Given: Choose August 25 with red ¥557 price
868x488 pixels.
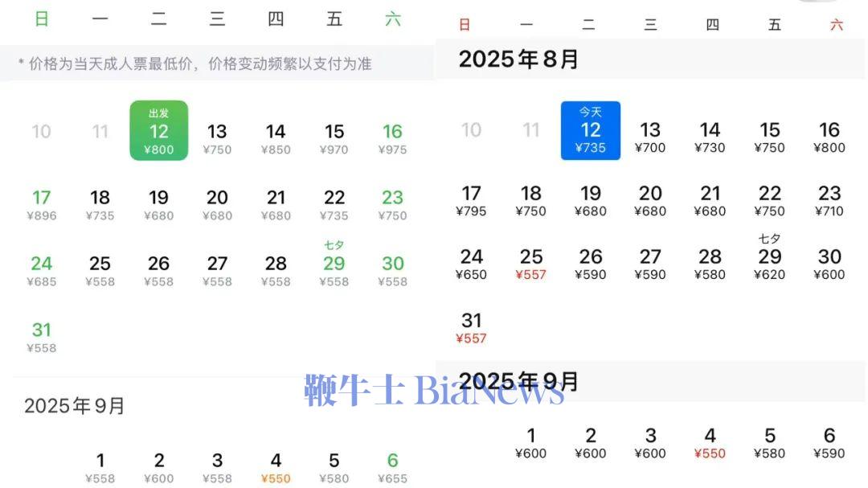Looking at the screenshot, I should 531,264.
